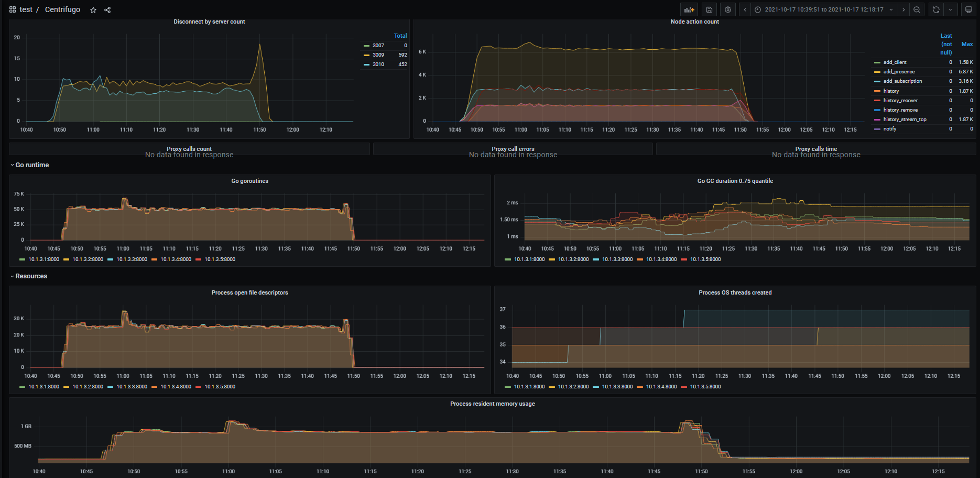
Task: Toggle TV cycle view mode
Action: pyautogui.click(x=968, y=9)
